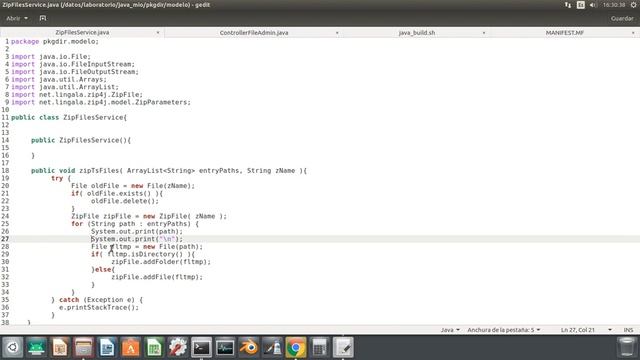Screen dimensions: 640x360
Task: Place cursor on 'package pkgdir.modelo;' line
Action: [x=55, y=42]
